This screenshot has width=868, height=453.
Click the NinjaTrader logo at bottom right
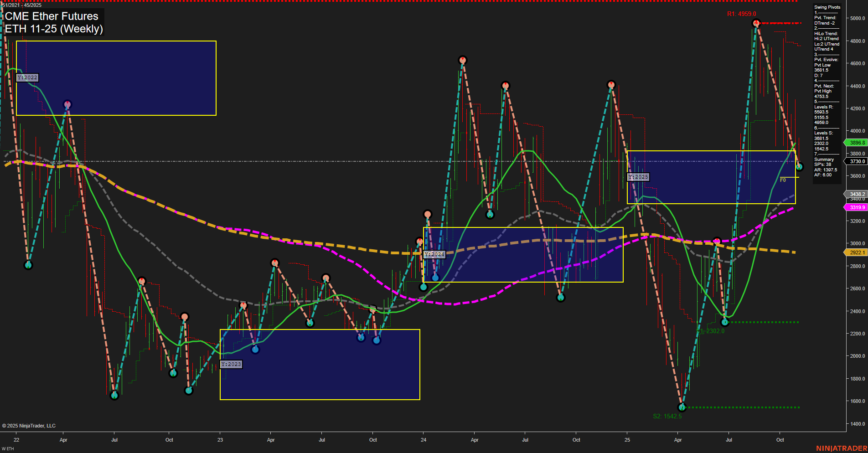pyautogui.click(x=842, y=448)
